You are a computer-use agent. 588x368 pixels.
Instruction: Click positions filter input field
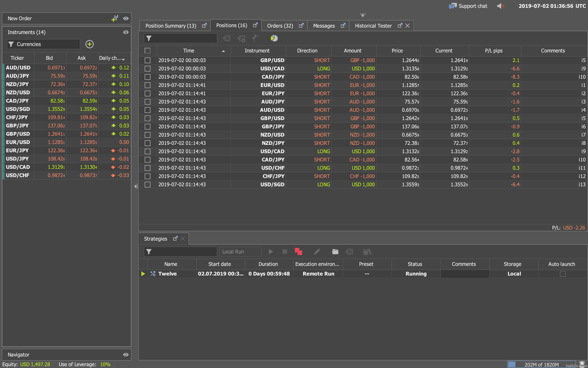point(180,38)
